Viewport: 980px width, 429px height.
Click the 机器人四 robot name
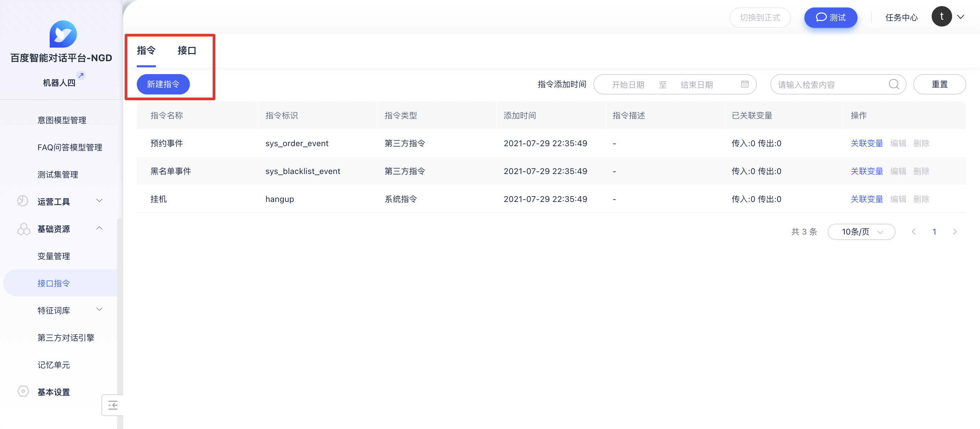(59, 83)
